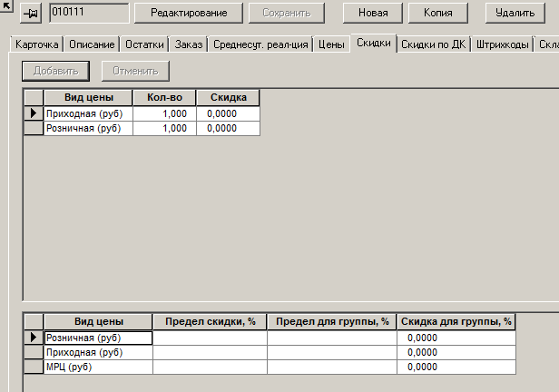Select the Скидки tab

374,44
